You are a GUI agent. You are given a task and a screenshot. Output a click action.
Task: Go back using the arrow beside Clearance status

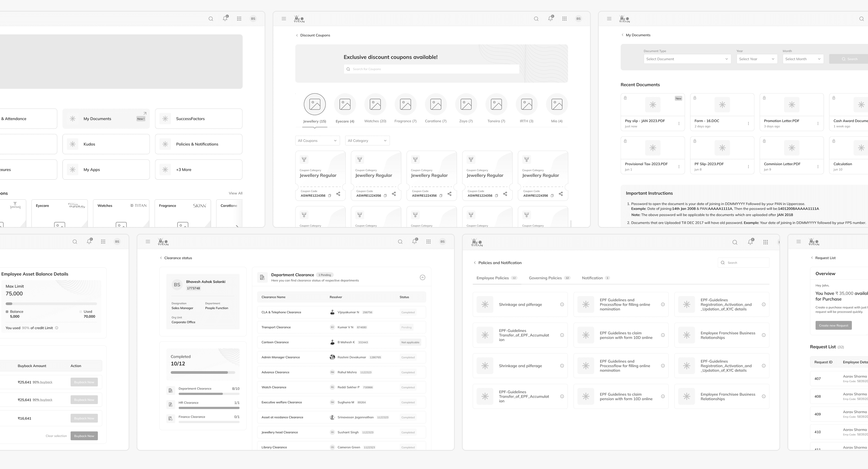[161, 258]
